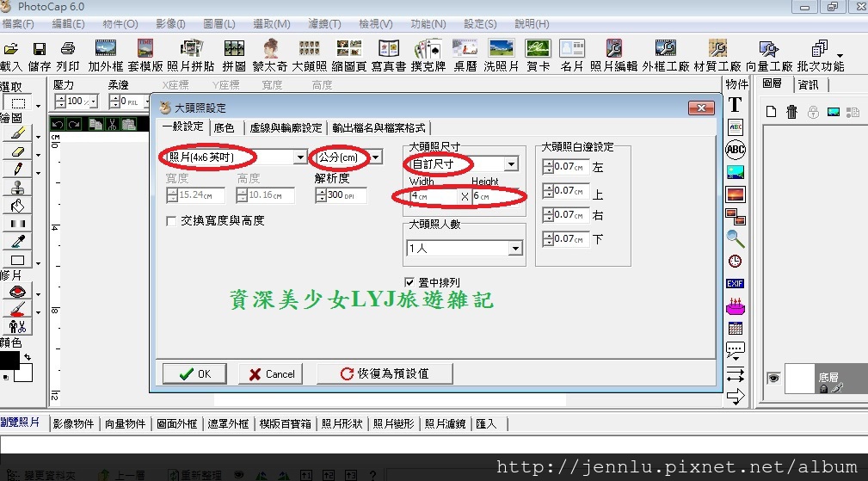The width and height of the screenshot is (868, 481).
Task: Open the 影像(I) menu
Action: [170, 24]
